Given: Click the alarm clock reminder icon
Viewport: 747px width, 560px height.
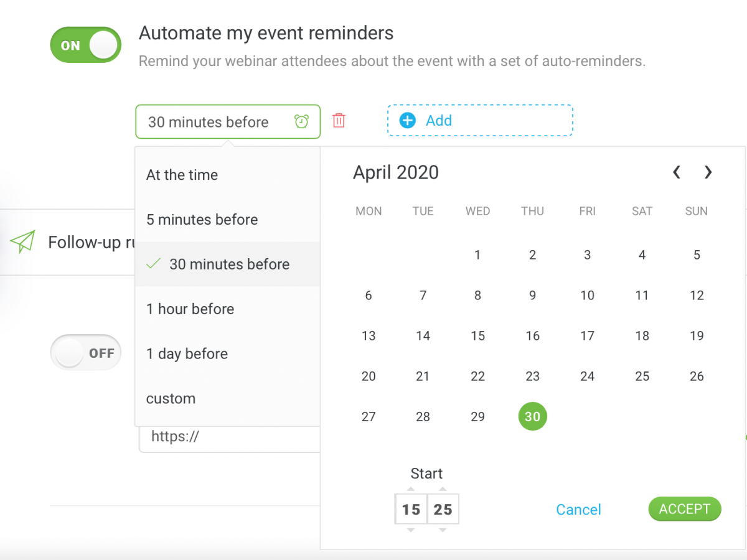Looking at the screenshot, I should (x=302, y=121).
